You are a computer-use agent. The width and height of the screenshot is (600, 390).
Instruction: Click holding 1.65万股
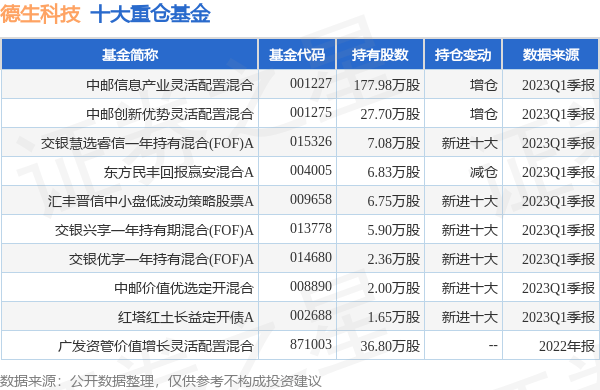click(x=394, y=317)
